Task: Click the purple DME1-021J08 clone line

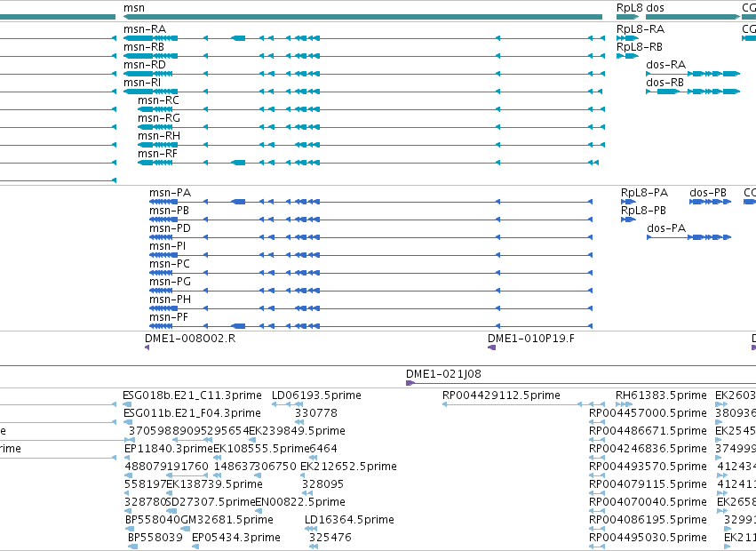Action: tap(581, 384)
